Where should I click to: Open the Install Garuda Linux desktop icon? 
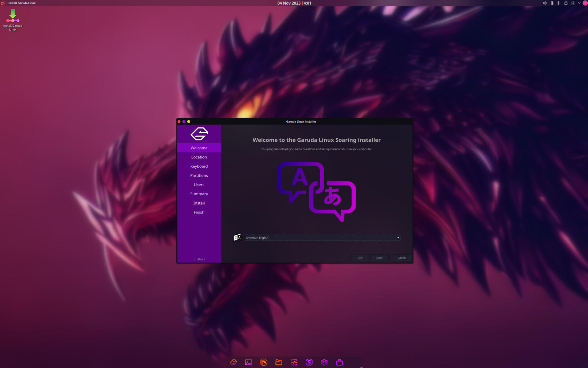click(13, 20)
